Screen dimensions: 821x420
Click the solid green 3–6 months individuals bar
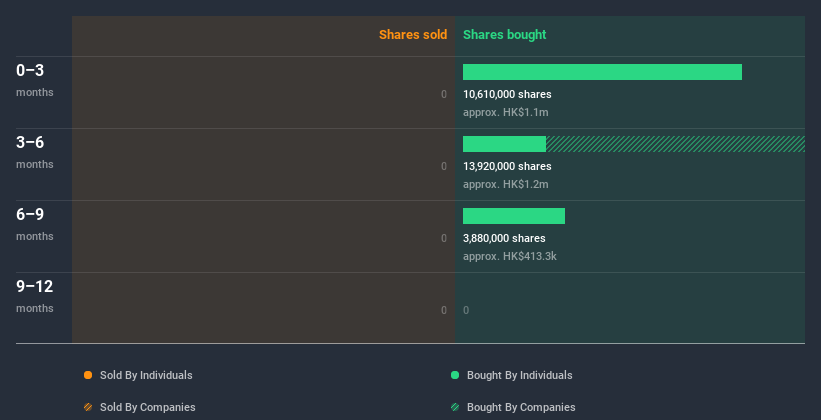504,144
